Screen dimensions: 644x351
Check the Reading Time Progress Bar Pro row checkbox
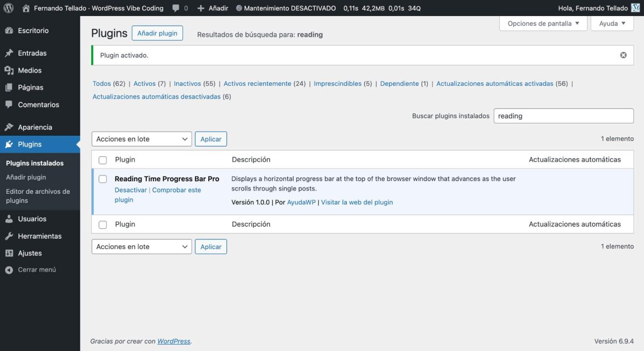point(103,179)
